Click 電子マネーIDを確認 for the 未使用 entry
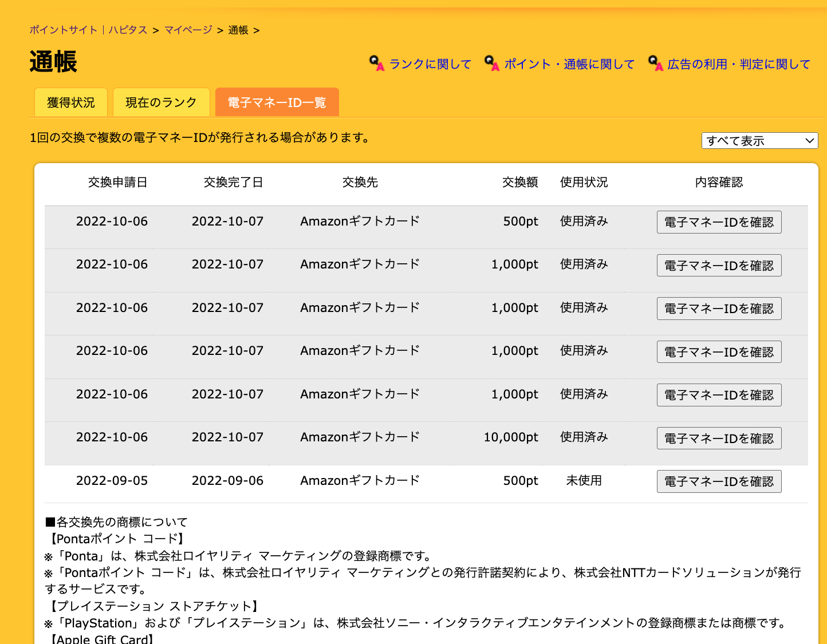 coord(719,481)
